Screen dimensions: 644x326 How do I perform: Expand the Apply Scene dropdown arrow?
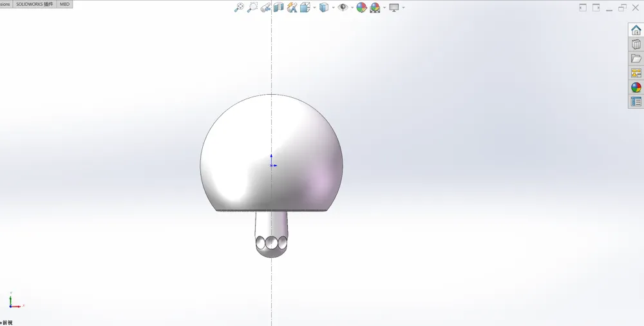384,8
